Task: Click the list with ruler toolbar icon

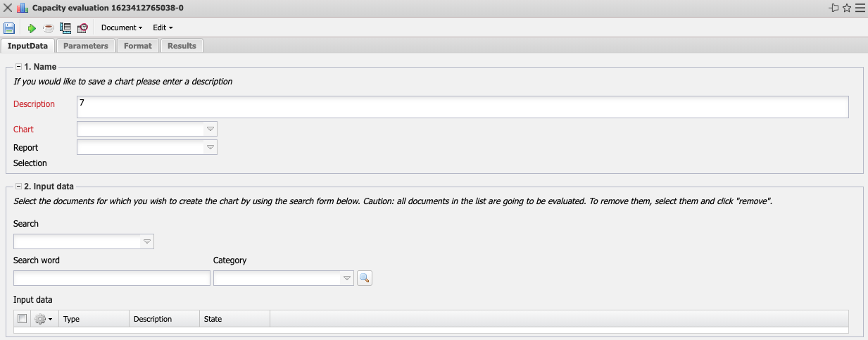Action: click(65, 28)
